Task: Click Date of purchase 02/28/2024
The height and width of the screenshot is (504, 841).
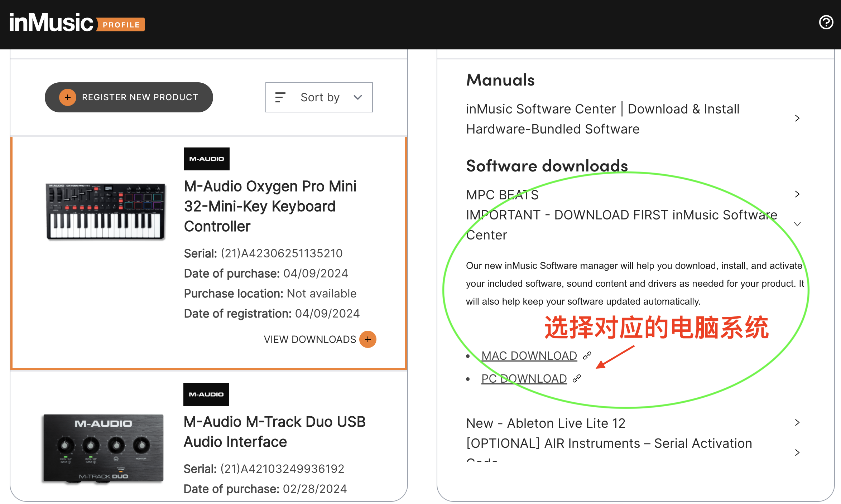Action: (265, 489)
